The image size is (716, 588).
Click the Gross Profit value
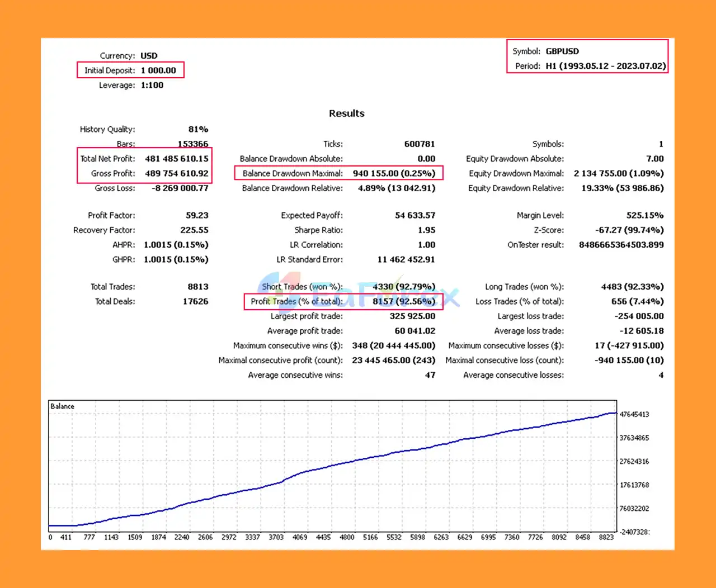click(x=176, y=173)
